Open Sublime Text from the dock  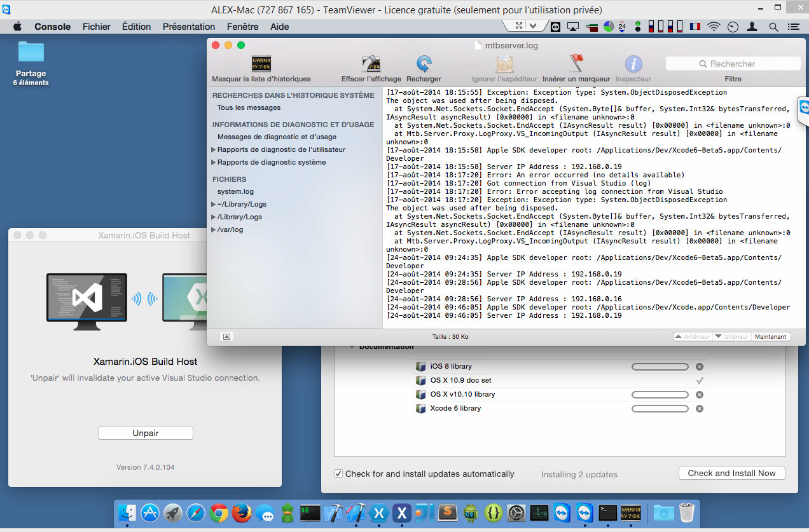[448, 512]
